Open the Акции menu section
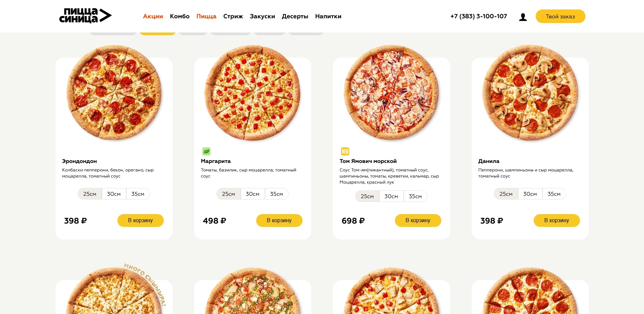644x314 pixels. [x=153, y=16]
